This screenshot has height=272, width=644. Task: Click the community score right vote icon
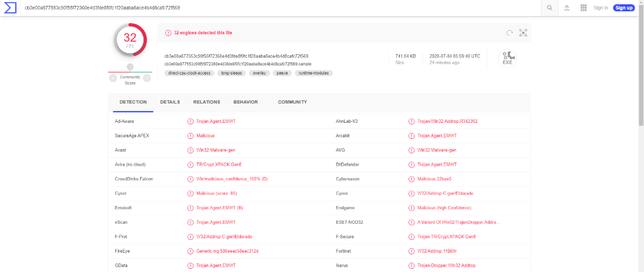(x=147, y=78)
